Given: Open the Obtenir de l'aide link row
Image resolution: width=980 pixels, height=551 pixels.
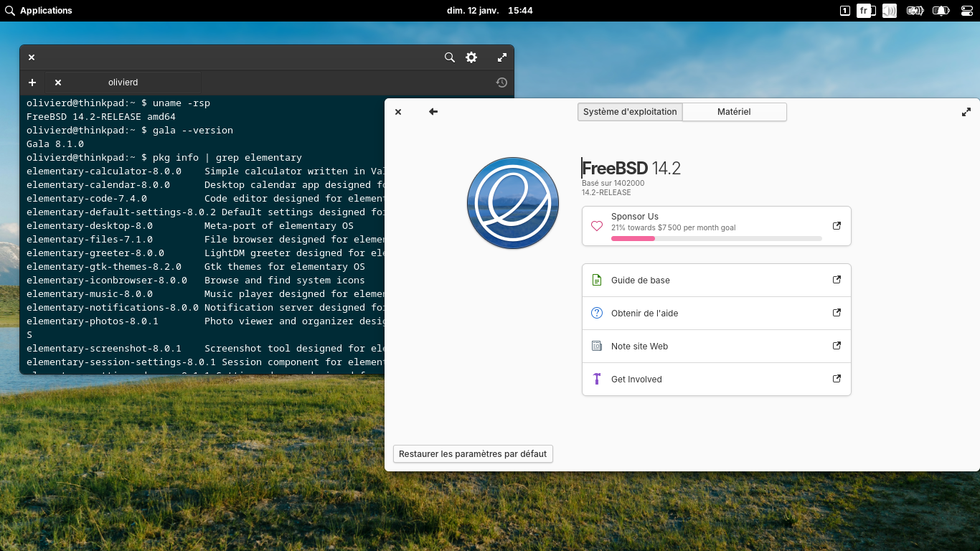Looking at the screenshot, I should point(717,314).
